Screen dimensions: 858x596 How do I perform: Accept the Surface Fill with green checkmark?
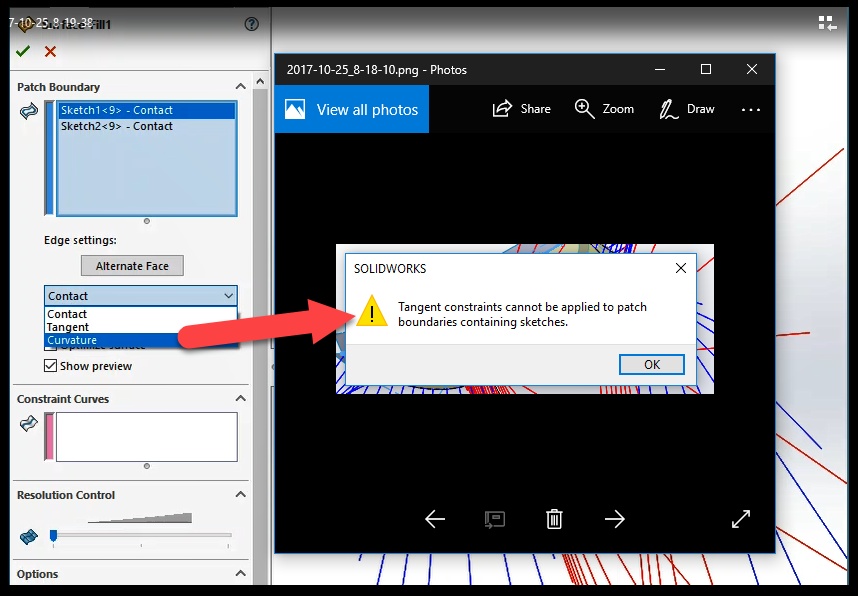click(22, 51)
